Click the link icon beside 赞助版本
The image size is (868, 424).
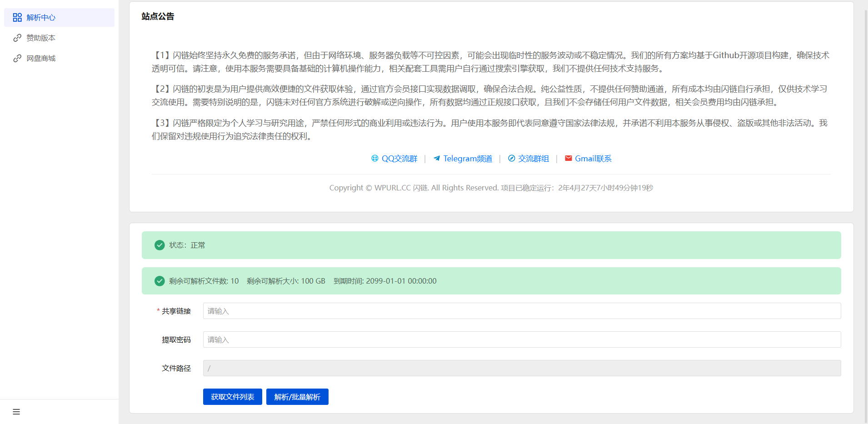pos(17,38)
